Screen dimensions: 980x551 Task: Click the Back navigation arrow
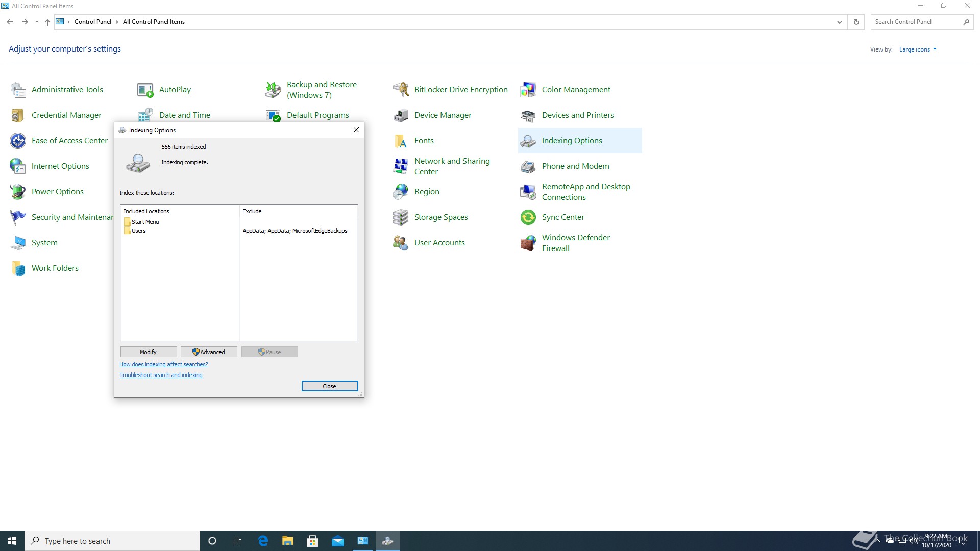coord(10,22)
